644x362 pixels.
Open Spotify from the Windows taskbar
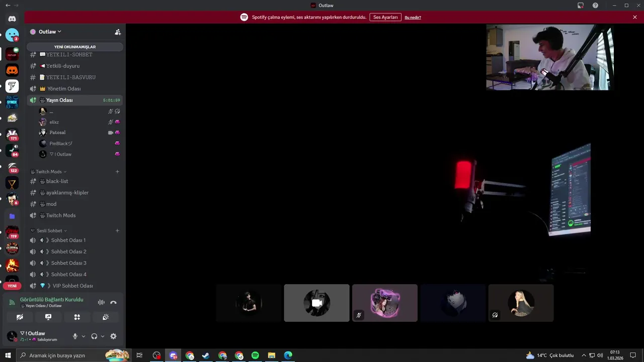[x=255, y=355]
